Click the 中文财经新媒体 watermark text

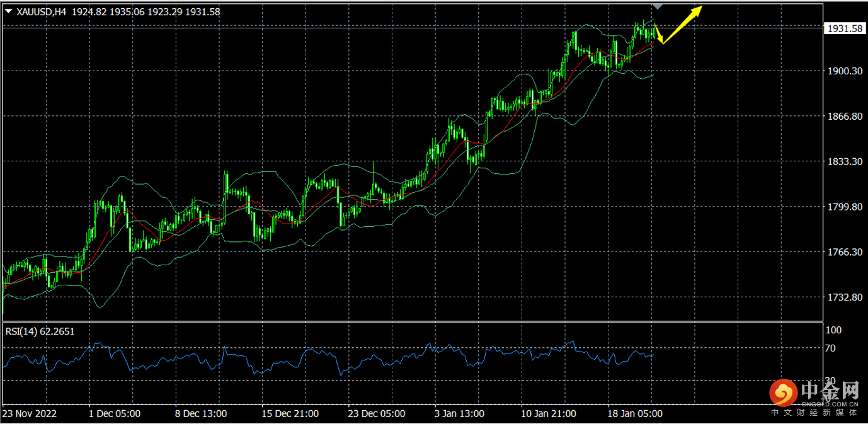tap(814, 413)
